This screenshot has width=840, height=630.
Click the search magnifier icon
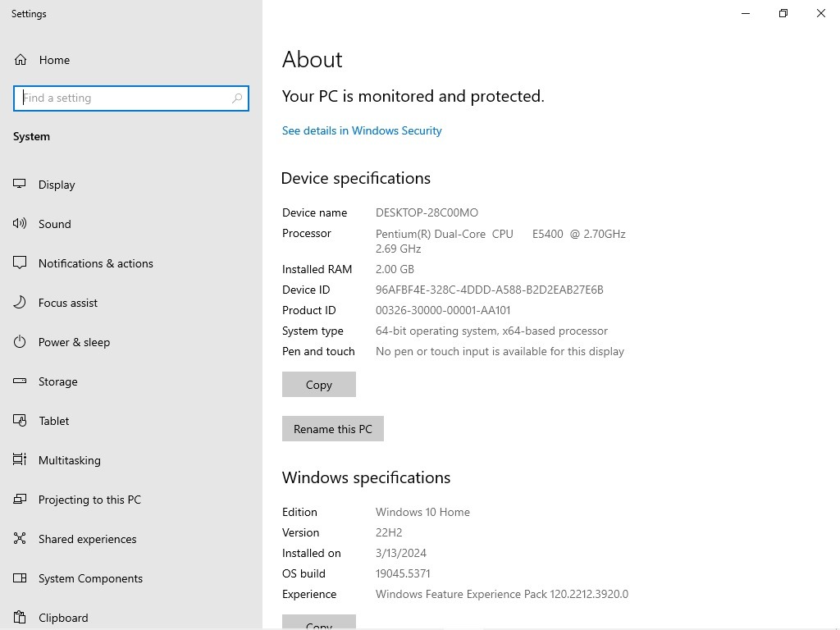[x=237, y=98]
